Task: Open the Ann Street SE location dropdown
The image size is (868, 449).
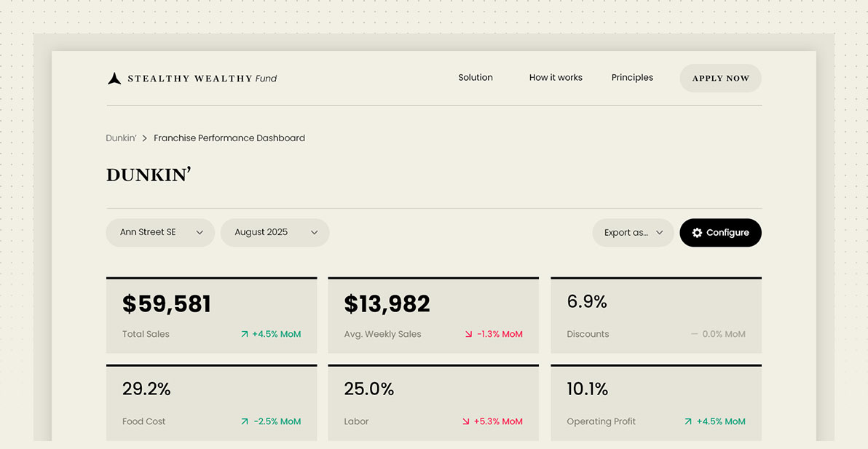Action: tap(160, 233)
